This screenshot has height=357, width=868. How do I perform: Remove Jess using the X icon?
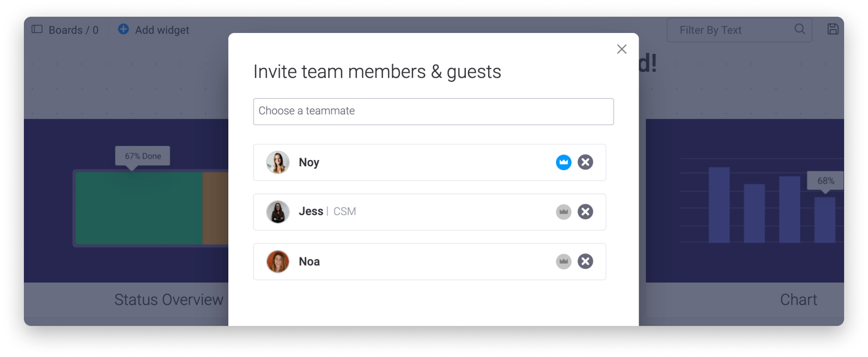click(585, 212)
